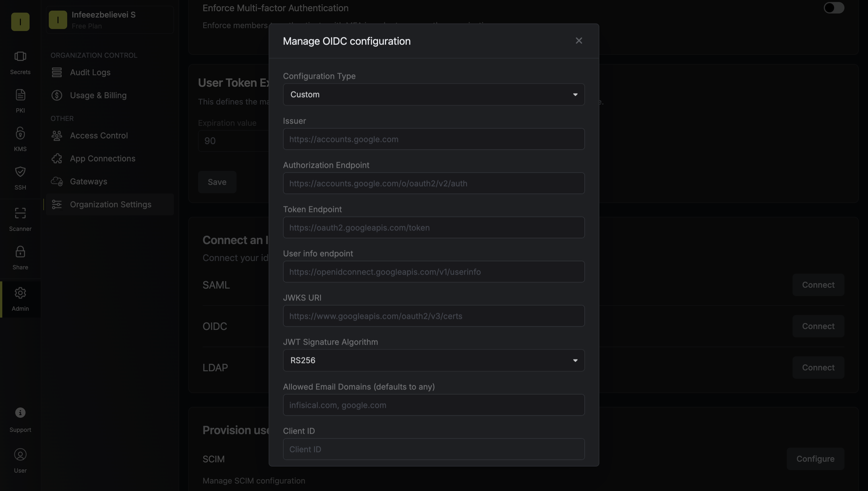Go to Audit Logs menu item
This screenshot has height=491, width=868.
coord(110,72)
